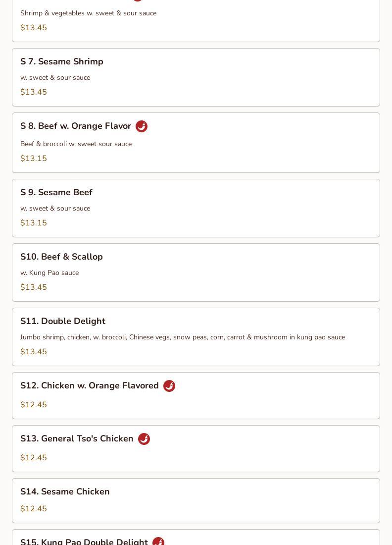Click the spicy icon beside Beef w. Orange Flavor

(x=142, y=126)
